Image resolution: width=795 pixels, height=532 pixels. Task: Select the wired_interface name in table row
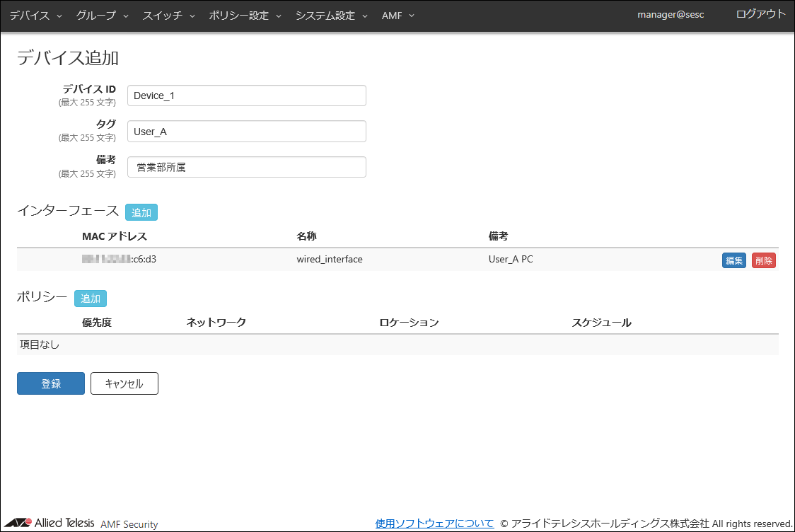(x=330, y=260)
